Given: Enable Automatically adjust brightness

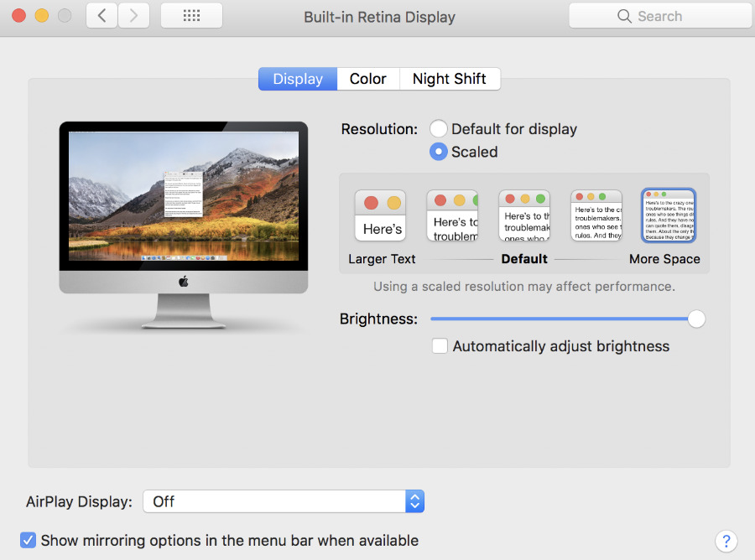Looking at the screenshot, I should 440,346.
